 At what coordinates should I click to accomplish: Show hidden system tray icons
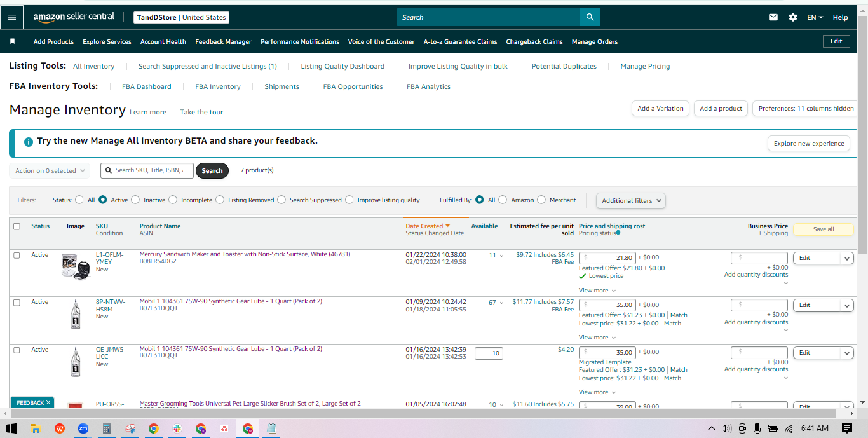pyautogui.click(x=712, y=428)
